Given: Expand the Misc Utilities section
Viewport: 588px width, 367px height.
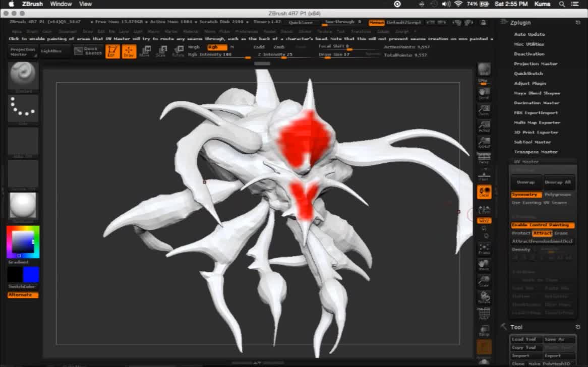Looking at the screenshot, I should coord(529,44).
